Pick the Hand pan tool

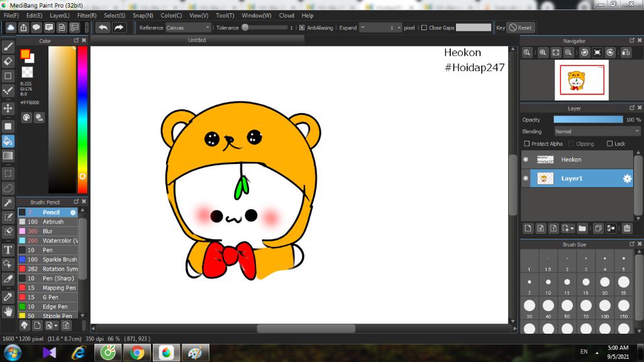(x=8, y=311)
